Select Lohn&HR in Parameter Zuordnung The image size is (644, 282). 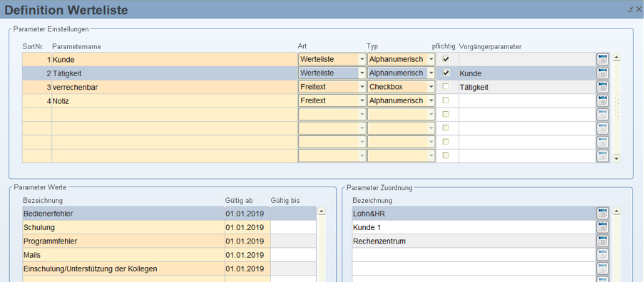click(x=474, y=214)
